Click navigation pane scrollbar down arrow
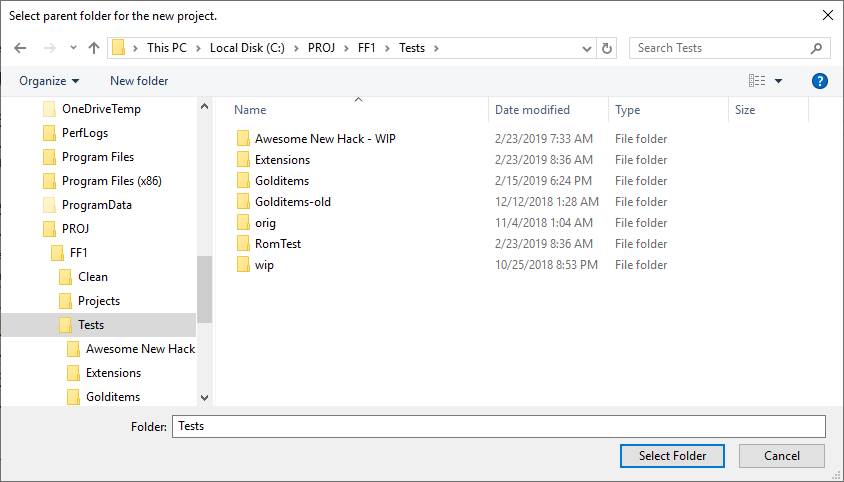Viewport: 844px width, 482px height. pos(204,398)
